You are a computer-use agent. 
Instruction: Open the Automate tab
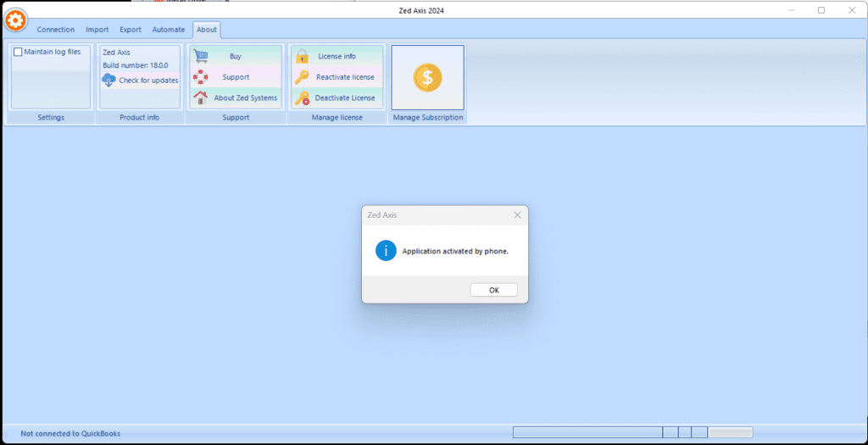click(169, 30)
